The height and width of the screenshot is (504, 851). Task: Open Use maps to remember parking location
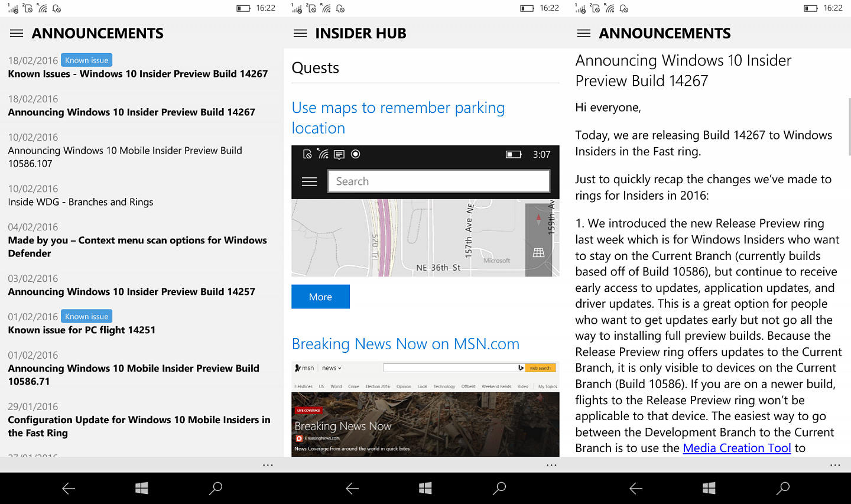(x=398, y=118)
